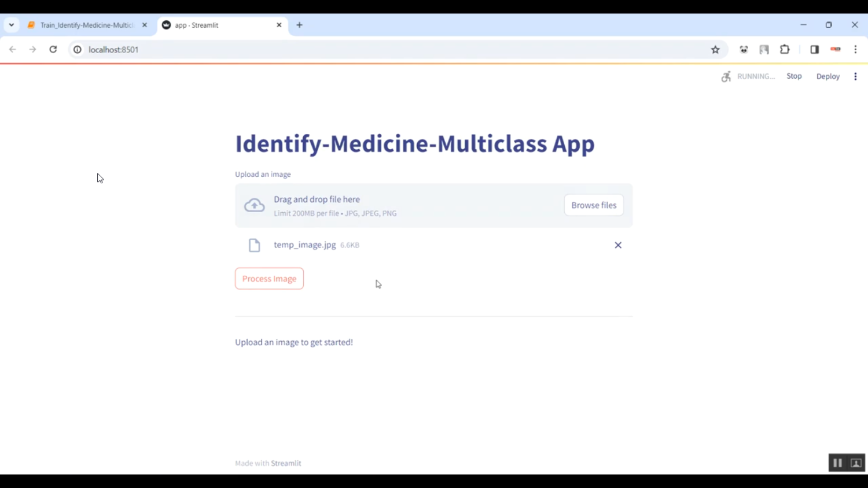The height and width of the screenshot is (488, 868).
Task: Click the Identify-Medicine-Multiclass App heading
Action: click(415, 143)
